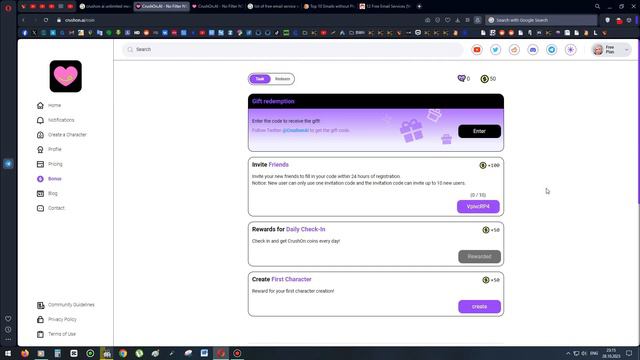Open Telegram in Opera sidebar
640x360 pixels.
coord(8,164)
